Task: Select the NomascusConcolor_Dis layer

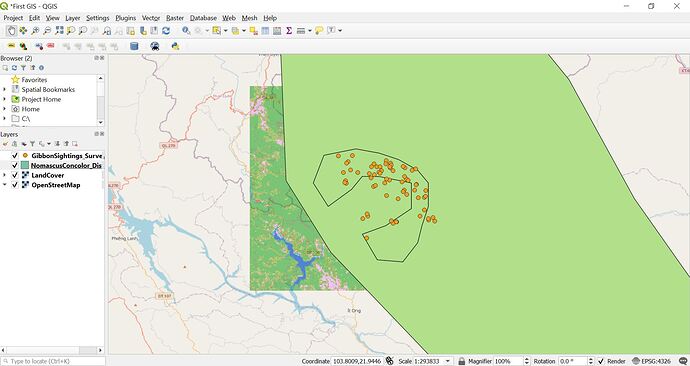Action: click(66, 165)
